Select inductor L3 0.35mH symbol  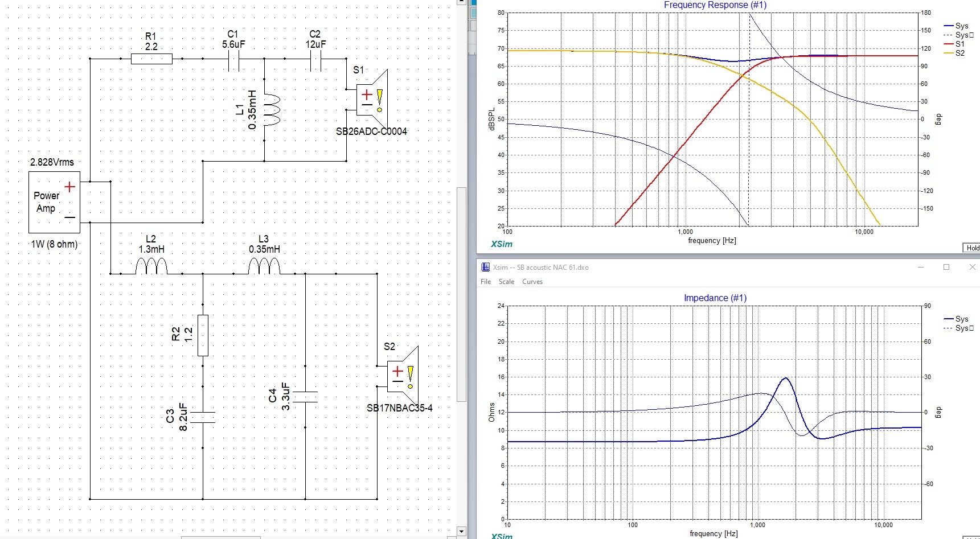(264, 266)
